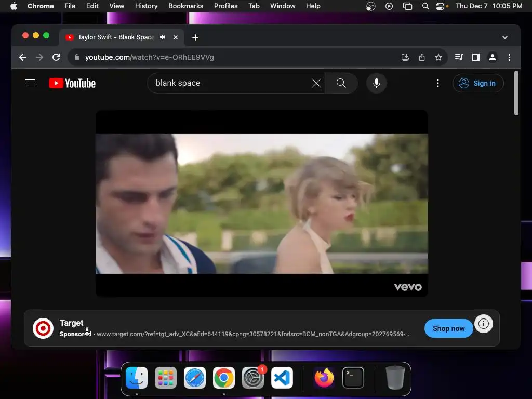Start voice search with microphone icon

(376, 83)
